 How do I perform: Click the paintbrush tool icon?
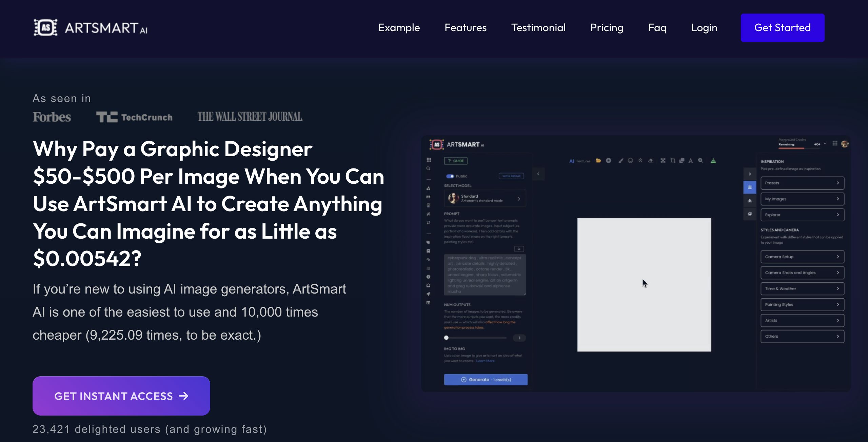click(x=620, y=161)
